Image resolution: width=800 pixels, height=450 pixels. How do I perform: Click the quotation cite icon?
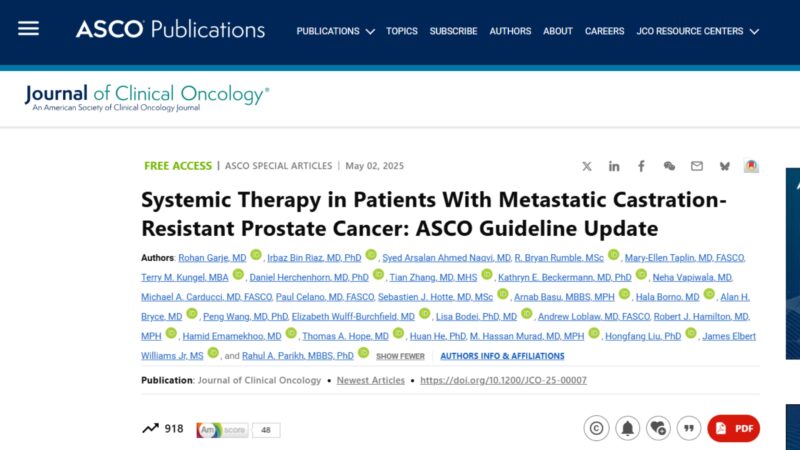(689, 428)
